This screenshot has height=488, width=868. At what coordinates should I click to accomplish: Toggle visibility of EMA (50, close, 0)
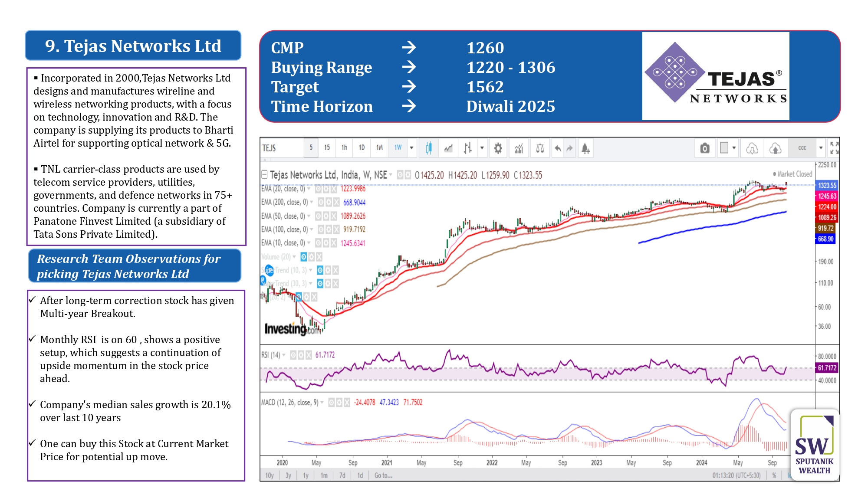[318, 216]
